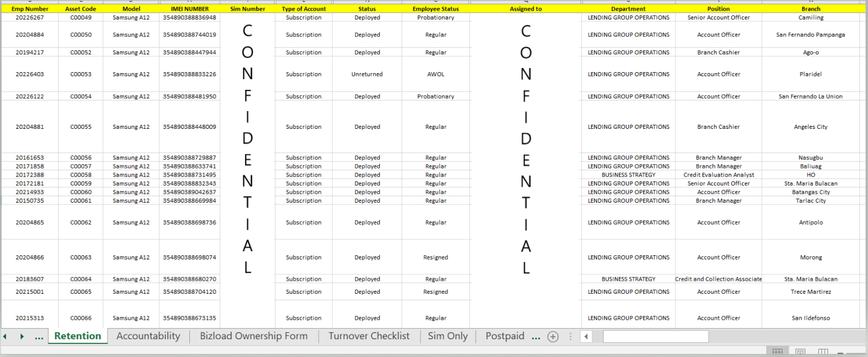
Task: Select the 'Type of Account' header cell
Action: click(x=304, y=9)
